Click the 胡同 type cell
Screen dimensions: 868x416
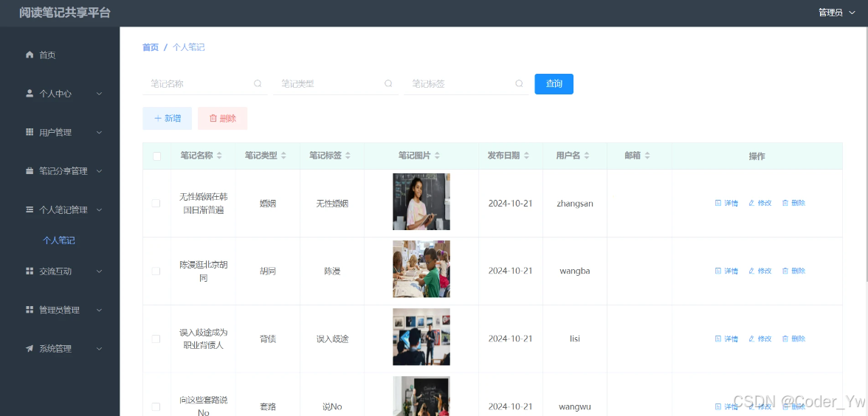coord(268,271)
